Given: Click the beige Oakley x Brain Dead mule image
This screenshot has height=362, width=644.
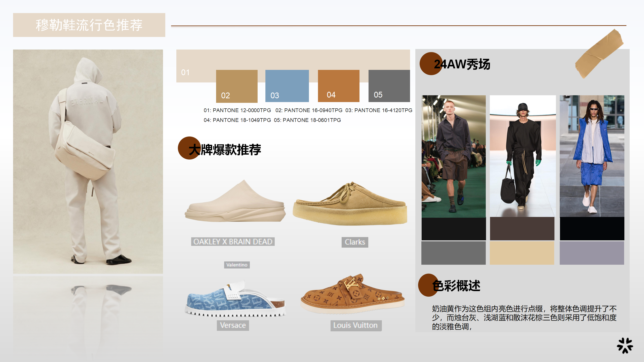Looking at the screenshot, I should click(235, 201).
